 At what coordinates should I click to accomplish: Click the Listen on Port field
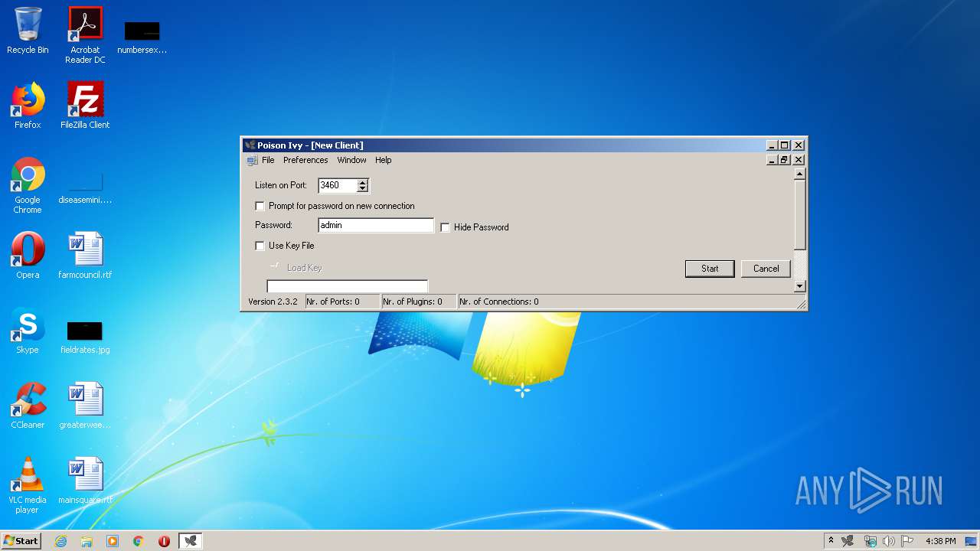click(338, 185)
